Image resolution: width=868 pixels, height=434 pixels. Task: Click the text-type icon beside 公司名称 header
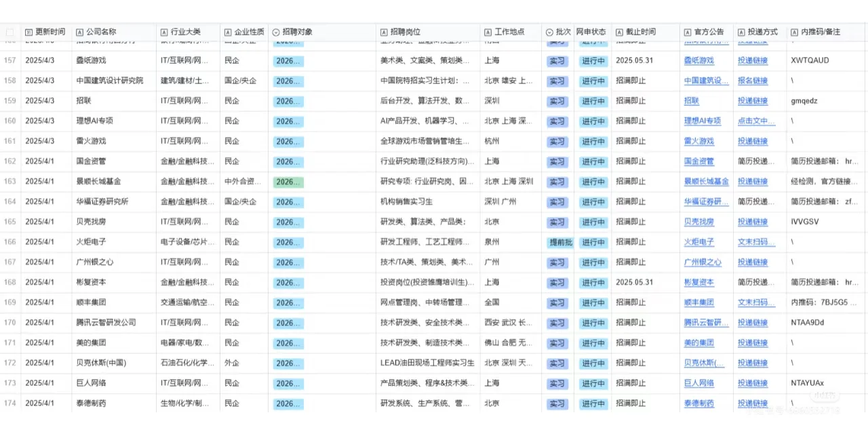tap(79, 32)
